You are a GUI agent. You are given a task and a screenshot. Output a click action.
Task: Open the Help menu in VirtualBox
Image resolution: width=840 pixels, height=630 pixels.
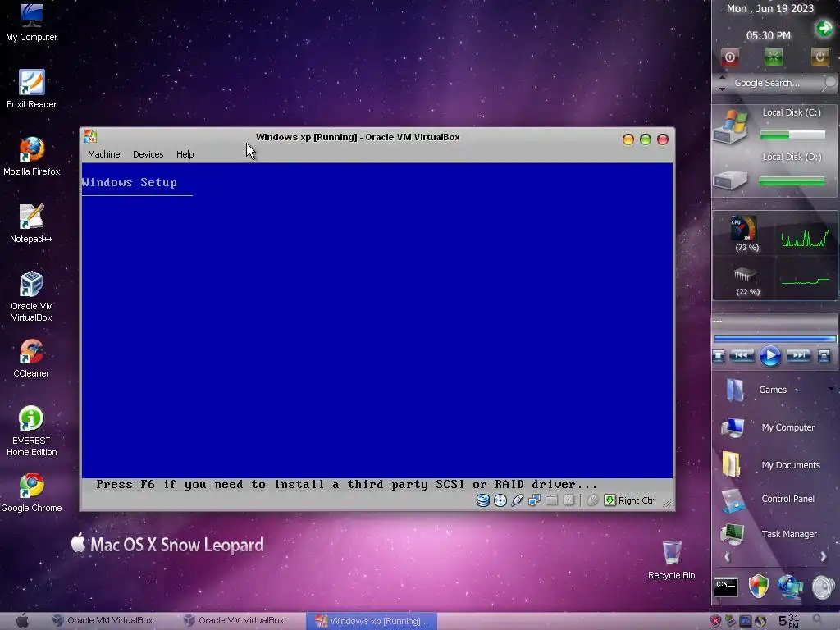coord(185,154)
